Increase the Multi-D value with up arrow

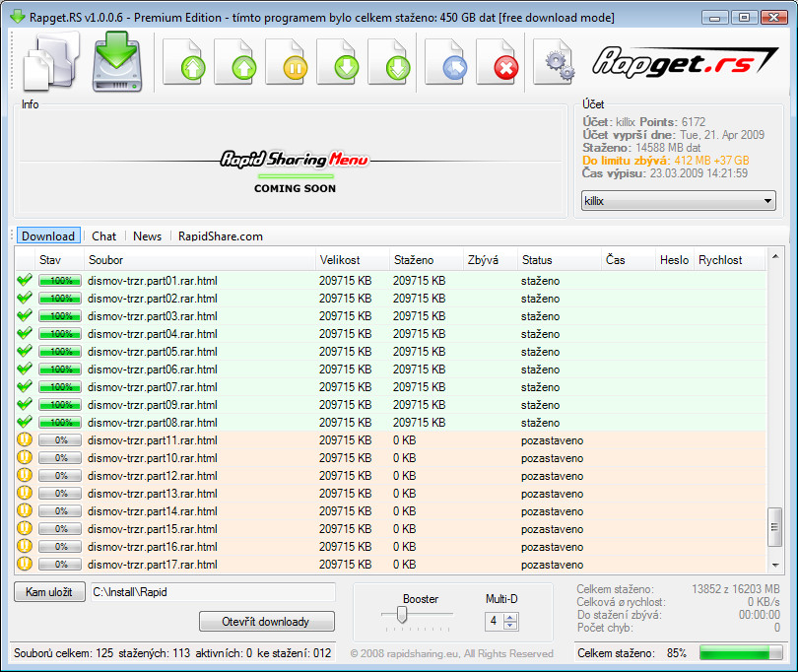tap(511, 617)
